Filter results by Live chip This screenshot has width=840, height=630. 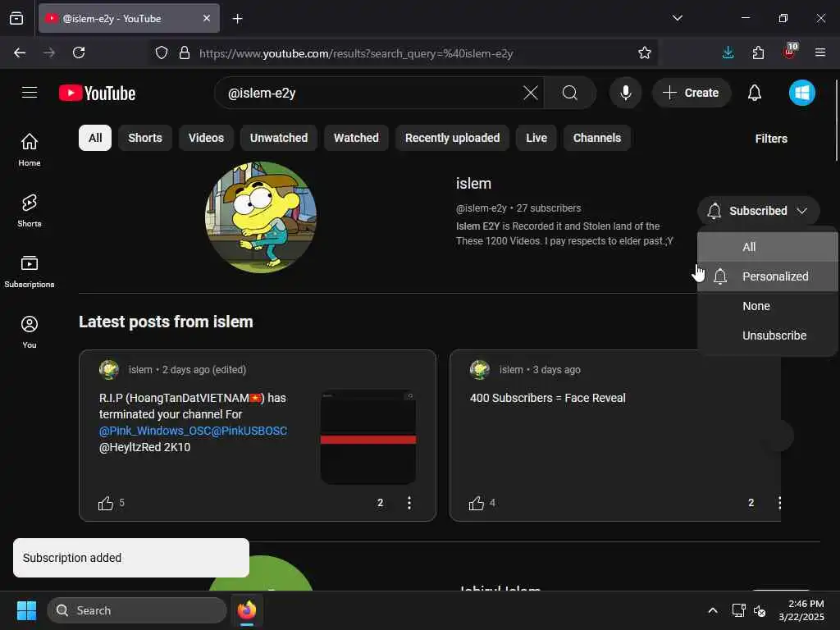pos(536,138)
